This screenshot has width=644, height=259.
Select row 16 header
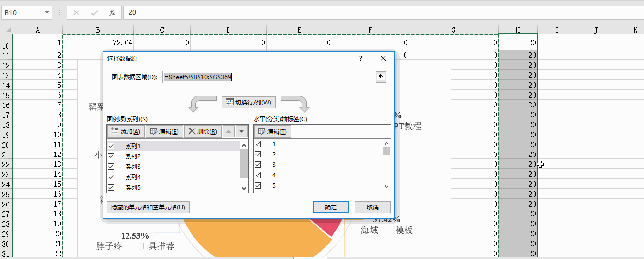point(6,105)
